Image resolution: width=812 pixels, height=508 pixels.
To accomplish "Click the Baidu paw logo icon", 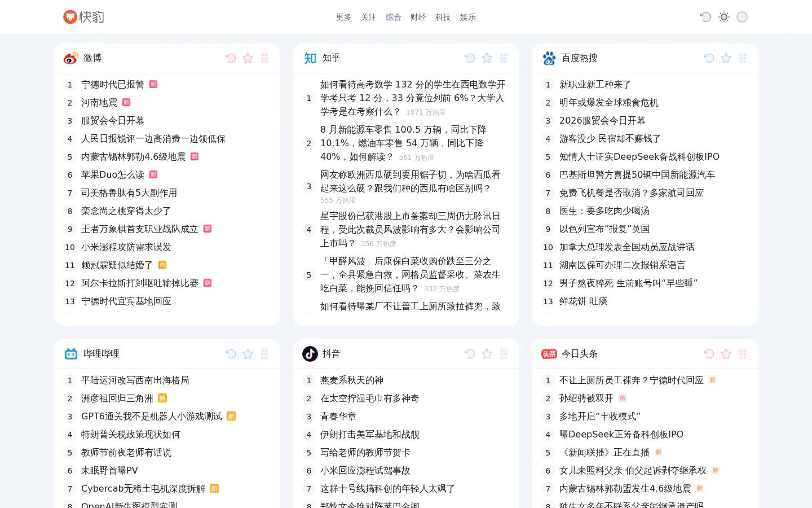I will tap(549, 58).
